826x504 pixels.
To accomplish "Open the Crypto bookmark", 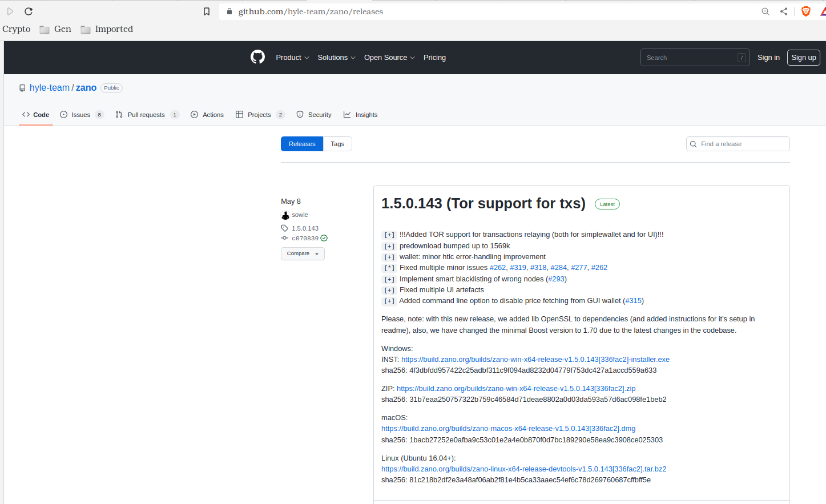I will point(17,29).
